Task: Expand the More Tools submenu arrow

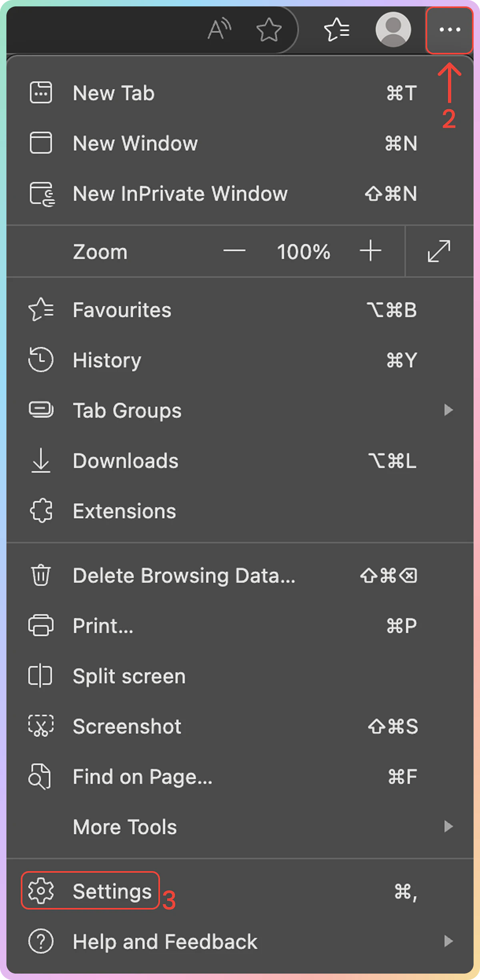Action: [448, 827]
